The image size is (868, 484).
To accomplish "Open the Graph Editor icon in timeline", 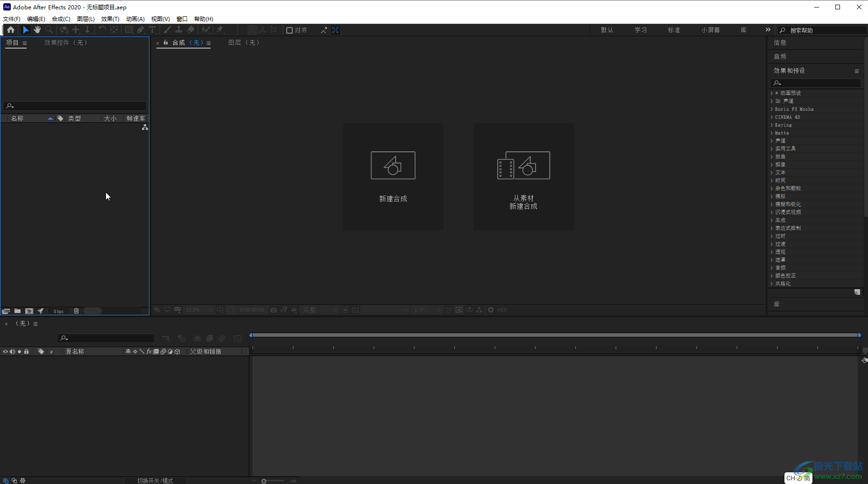I will [238, 338].
